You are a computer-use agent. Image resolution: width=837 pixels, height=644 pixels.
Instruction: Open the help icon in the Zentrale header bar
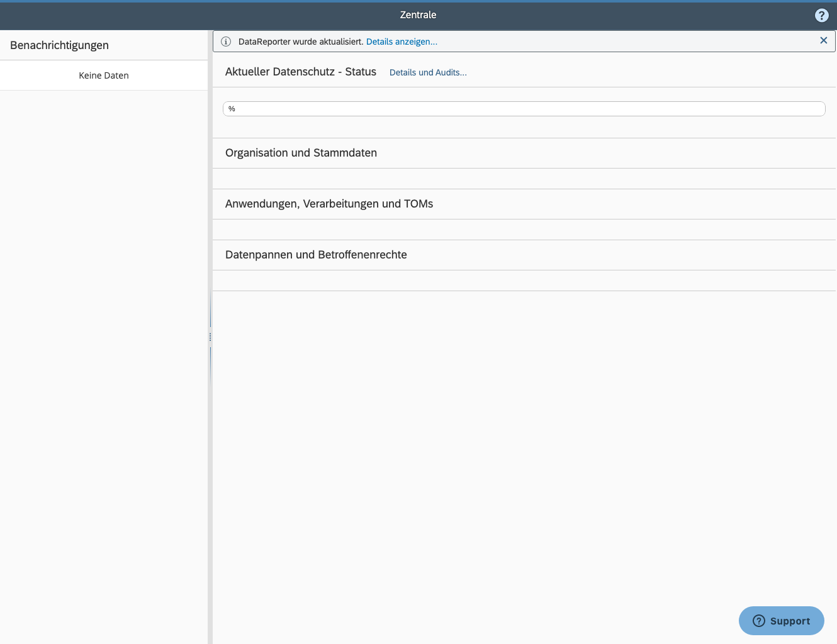pyautogui.click(x=821, y=14)
